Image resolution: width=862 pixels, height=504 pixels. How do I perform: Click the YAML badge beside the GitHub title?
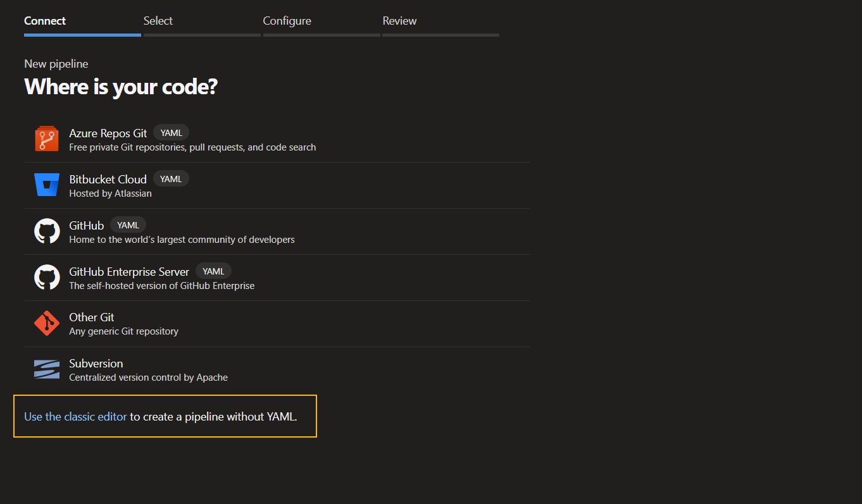point(128,225)
